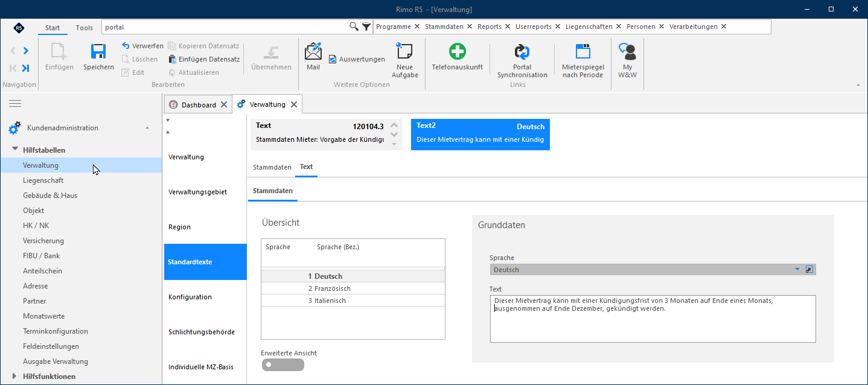
Task: Expand the Hilfsfunktionen tree group
Action: (15, 376)
